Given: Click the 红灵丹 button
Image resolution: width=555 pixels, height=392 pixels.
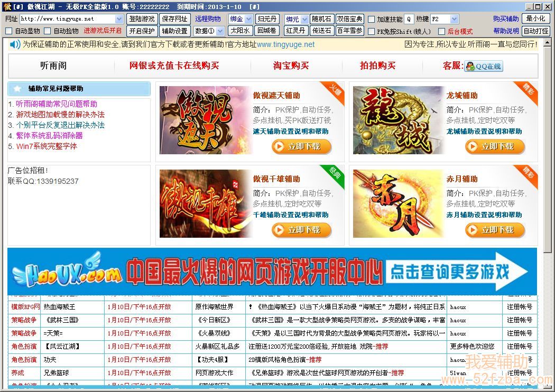Looking at the screenshot, I should click(x=295, y=31).
